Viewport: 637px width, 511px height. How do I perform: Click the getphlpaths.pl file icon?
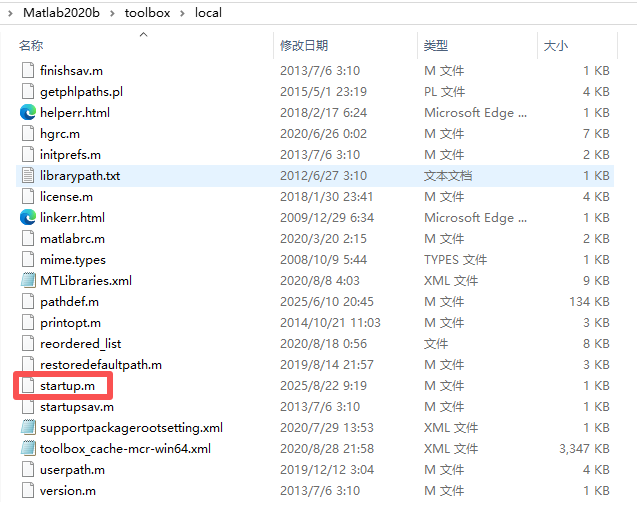point(28,91)
